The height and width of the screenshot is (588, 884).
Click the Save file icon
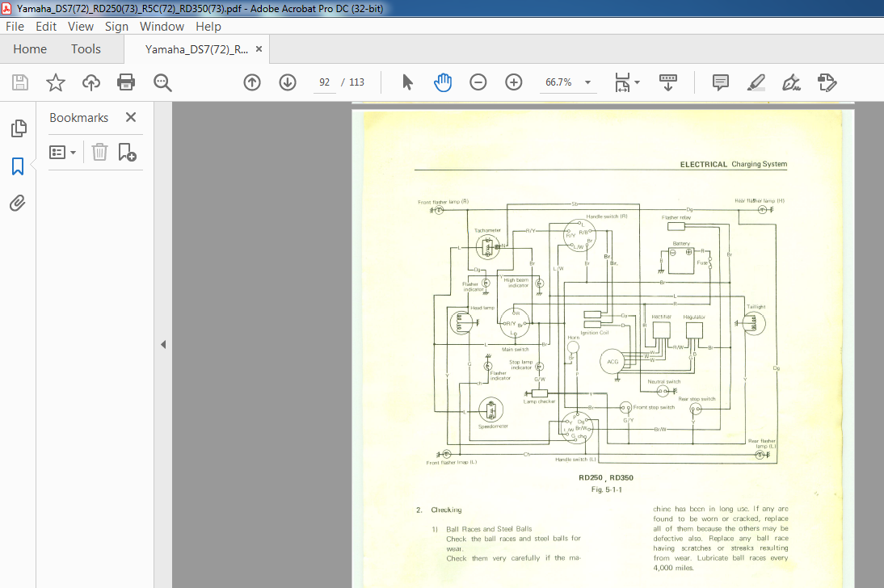20,82
